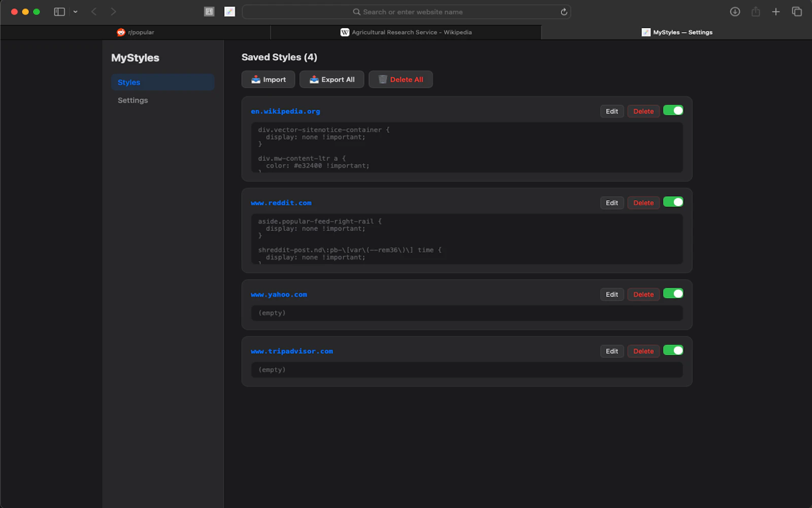Focus the address search field
Image resolution: width=812 pixels, height=508 pixels.
click(407, 12)
